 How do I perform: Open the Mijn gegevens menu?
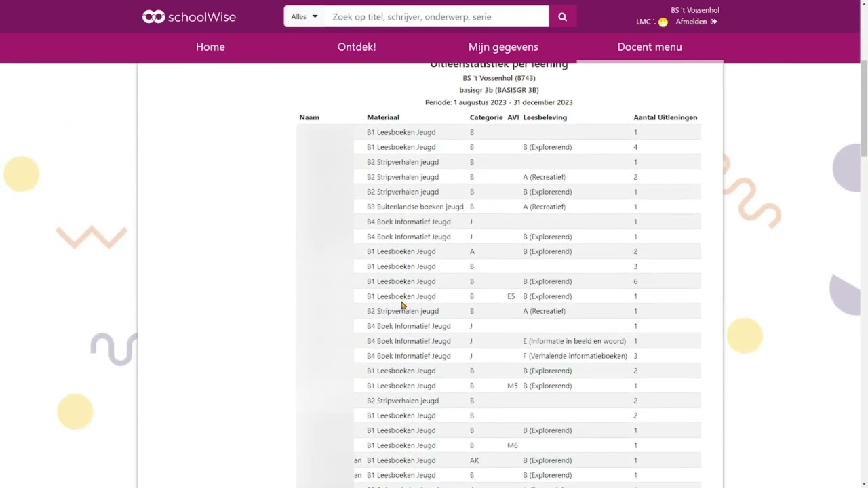pyautogui.click(x=503, y=47)
